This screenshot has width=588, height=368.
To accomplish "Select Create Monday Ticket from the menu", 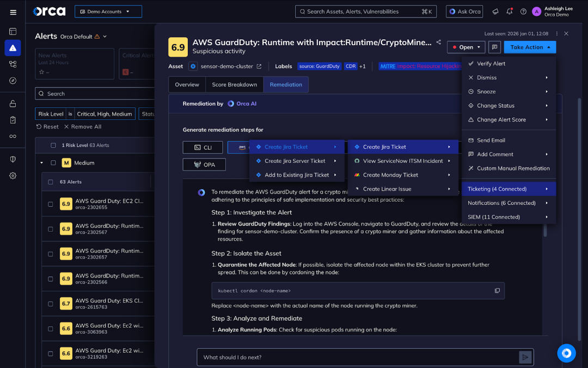I will (390, 176).
